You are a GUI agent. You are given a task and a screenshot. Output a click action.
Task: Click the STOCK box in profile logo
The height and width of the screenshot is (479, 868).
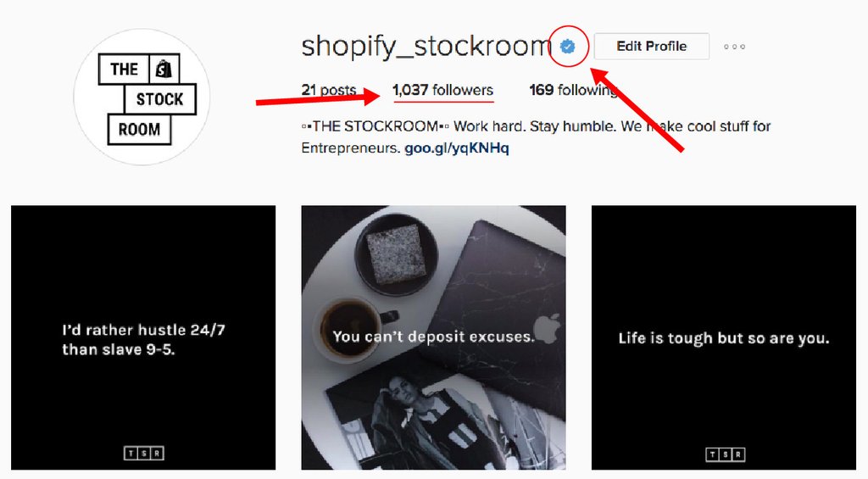tap(160, 99)
